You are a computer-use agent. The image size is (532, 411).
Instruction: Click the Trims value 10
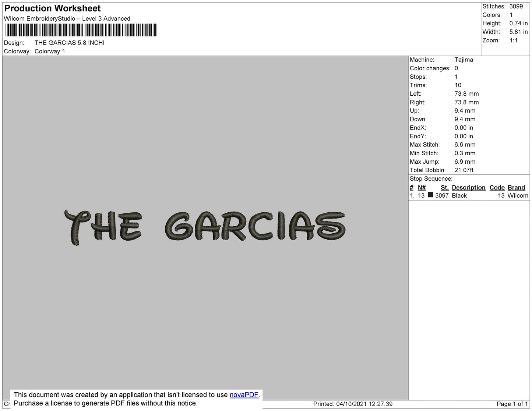[458, 85]
